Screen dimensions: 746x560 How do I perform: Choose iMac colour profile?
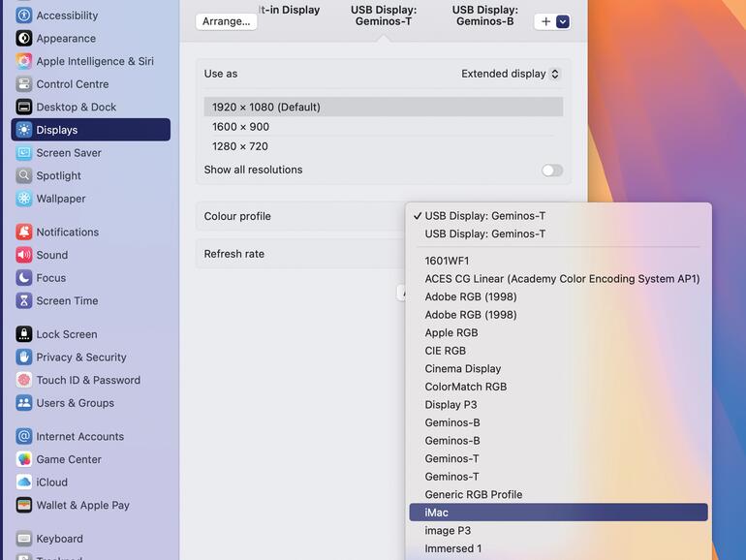559,513
